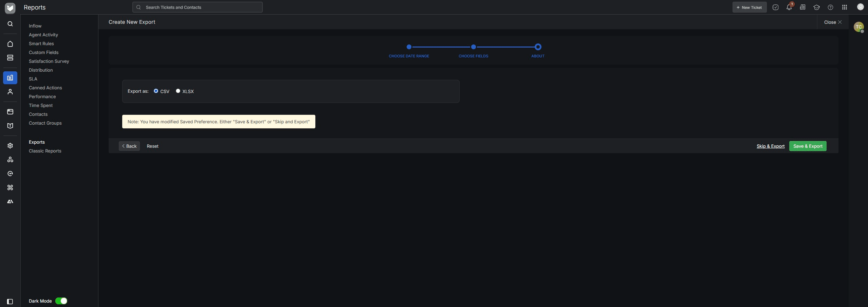The width and height of the screenshot is (868, 307).
Task: Open Contacts from the sidebar
Action: click(x=10, y=92)
